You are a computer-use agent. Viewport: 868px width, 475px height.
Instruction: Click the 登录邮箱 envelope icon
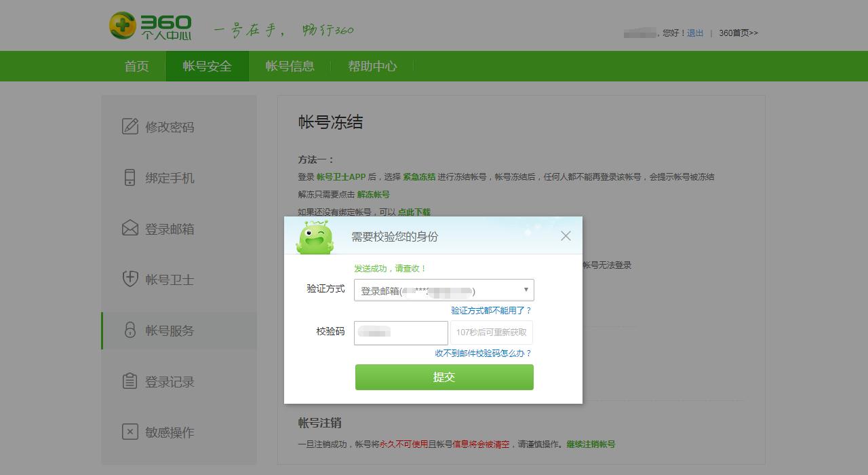click(x=130, y=229)
